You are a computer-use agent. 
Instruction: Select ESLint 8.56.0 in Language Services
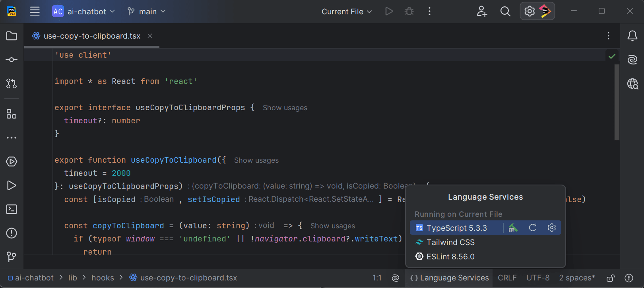pyautogui.click(x=450, y=257)
